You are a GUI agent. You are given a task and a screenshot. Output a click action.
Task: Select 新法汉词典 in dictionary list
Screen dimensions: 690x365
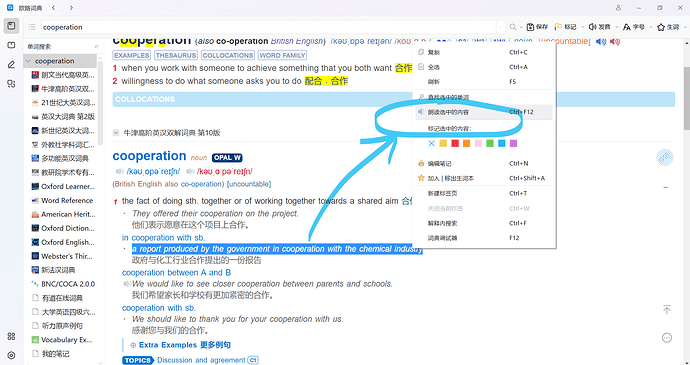click(x=58, y=270)
